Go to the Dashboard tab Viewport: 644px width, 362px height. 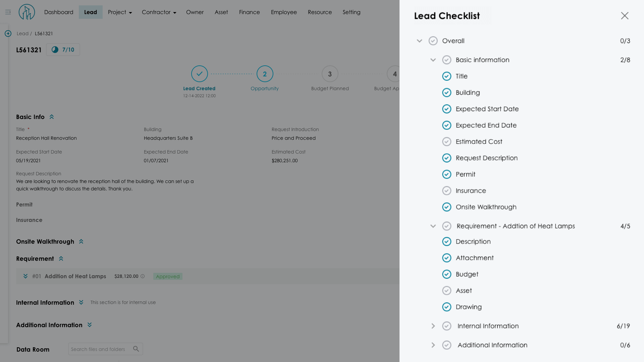(59, 12)
